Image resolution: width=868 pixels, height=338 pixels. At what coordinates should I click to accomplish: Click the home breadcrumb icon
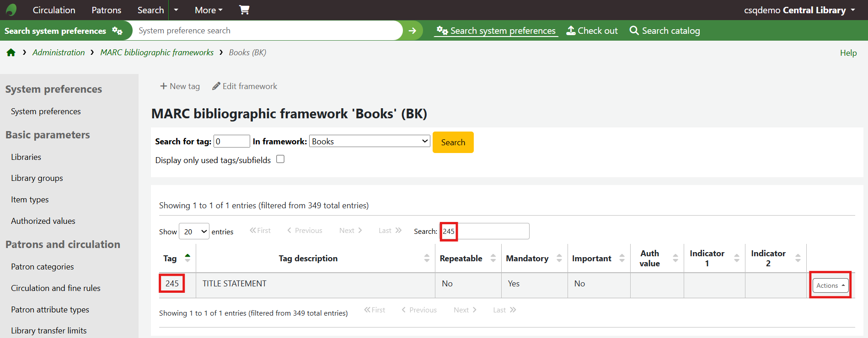coord(11,53)
